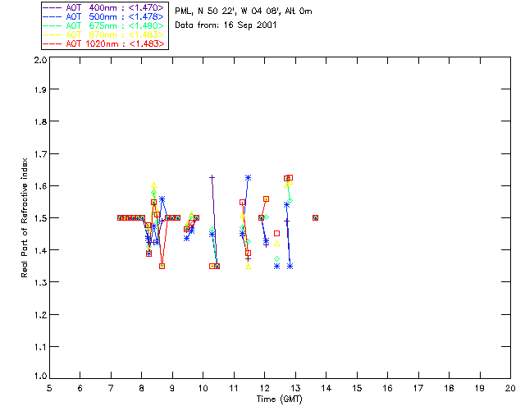Click the x-axis tick label 14
The image size is (525, 420).
click(x=326, y=388)
